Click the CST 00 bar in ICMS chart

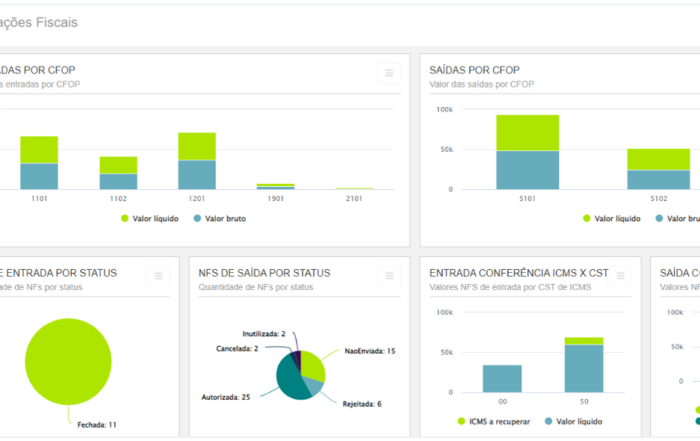point(502,378)
